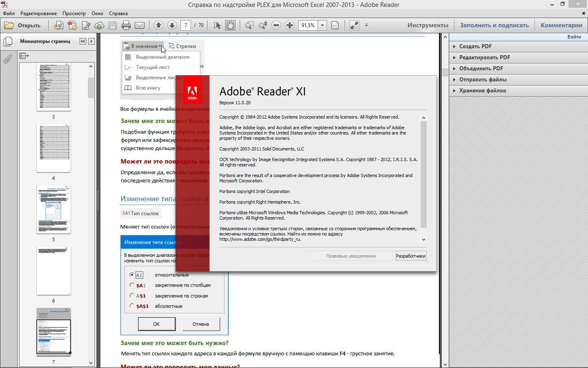Screen dimensions: 588x368
Task: Open the Окно menu
Action: coord(97,13)
